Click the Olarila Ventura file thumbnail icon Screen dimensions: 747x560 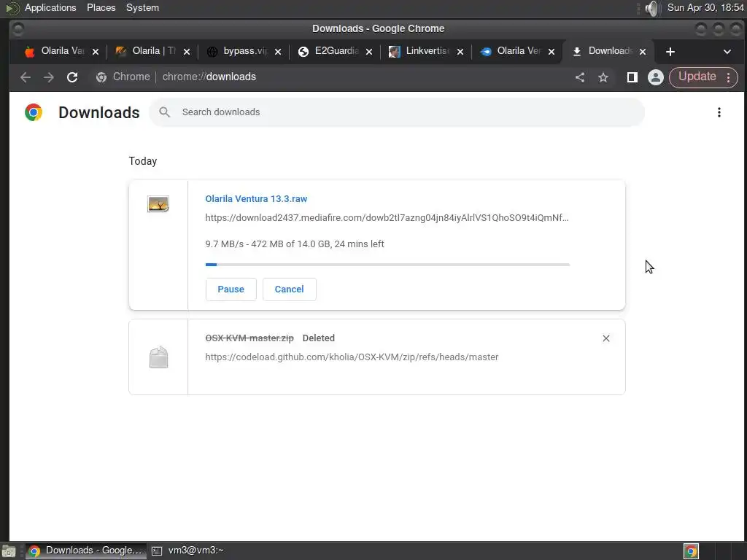point(158,204)
